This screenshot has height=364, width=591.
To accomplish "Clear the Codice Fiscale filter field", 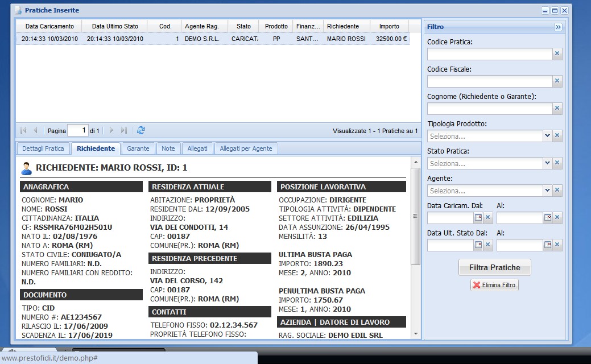I will (x=557, y=81).
